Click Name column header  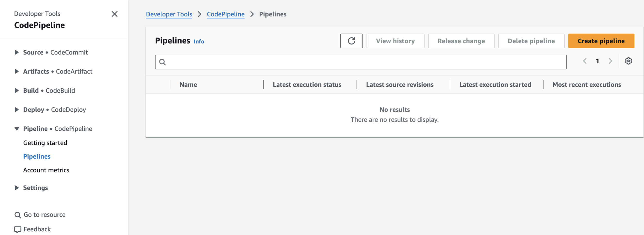pos(188,85)
